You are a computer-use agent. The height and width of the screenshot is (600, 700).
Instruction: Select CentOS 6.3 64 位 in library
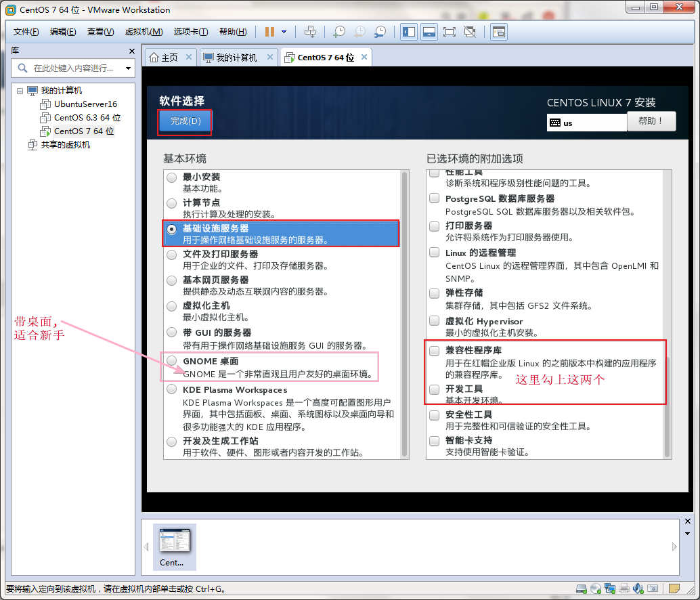pyautogui.click(x=87, y=117)
